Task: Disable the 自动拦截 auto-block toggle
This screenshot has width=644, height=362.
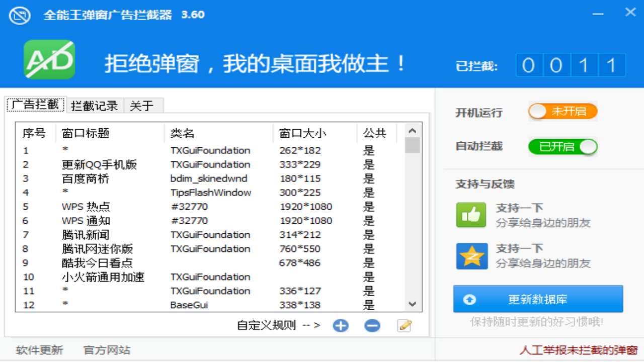Action: coord(563,147)
